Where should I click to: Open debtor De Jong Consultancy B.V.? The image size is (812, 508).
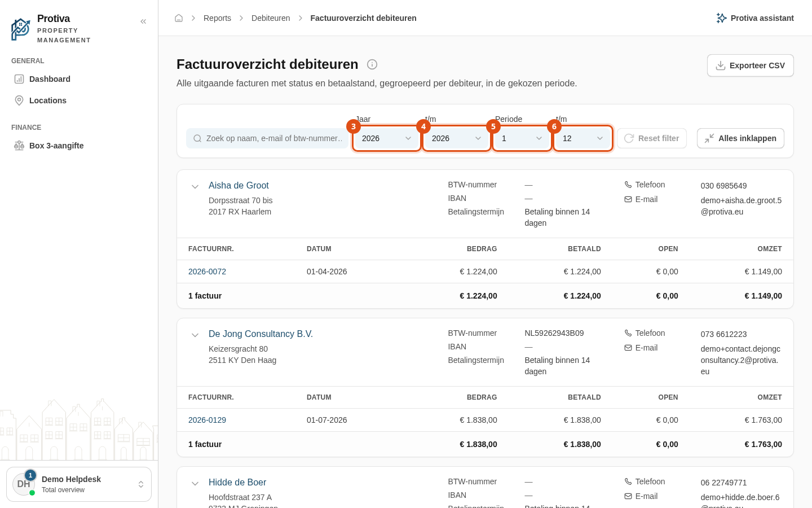[261, 334]
